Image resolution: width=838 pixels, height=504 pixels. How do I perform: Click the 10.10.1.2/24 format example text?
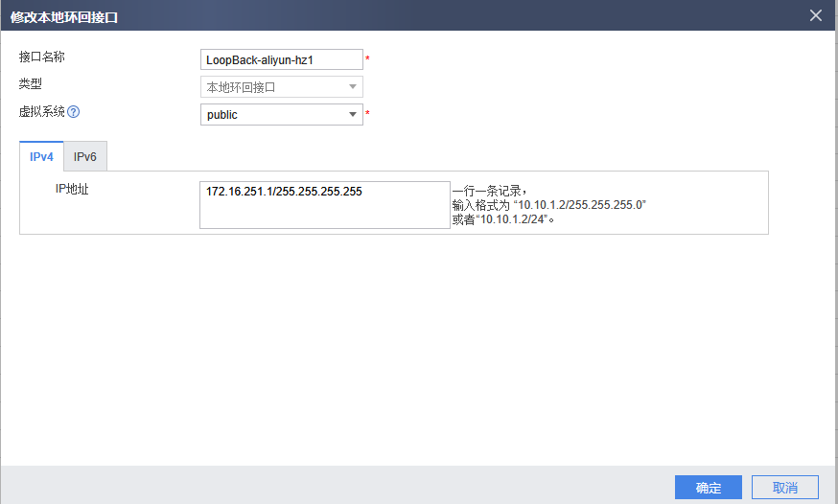[512, 218]
